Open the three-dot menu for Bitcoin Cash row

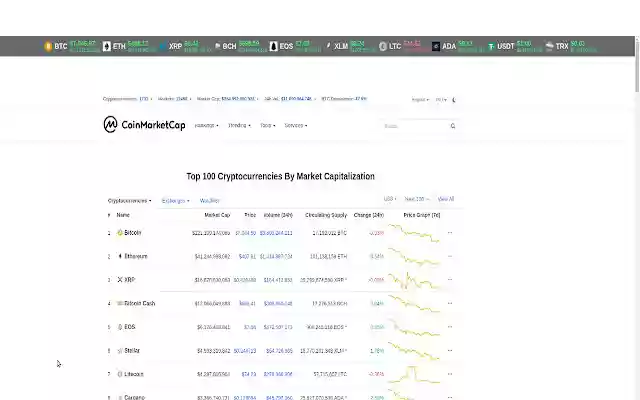pyautogui.click(x=450, y=303)
